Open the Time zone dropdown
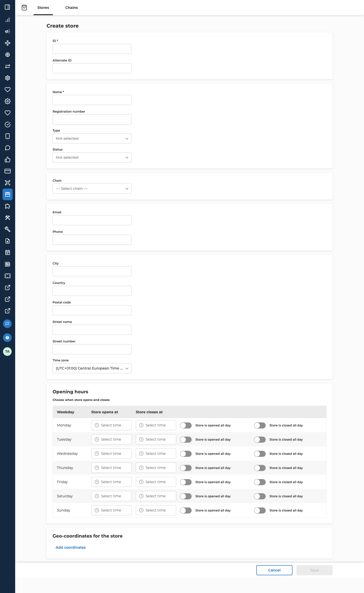The image size is (364, 593). coord(92,368)
